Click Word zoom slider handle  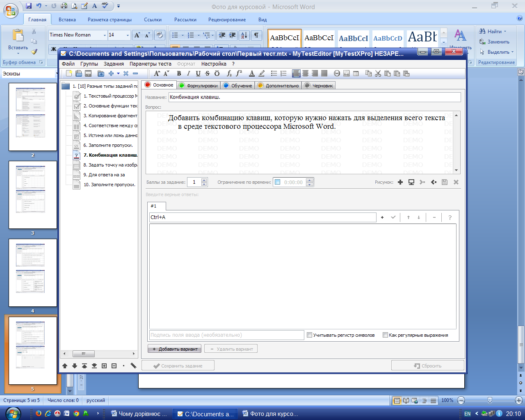(x=490, y=400)
